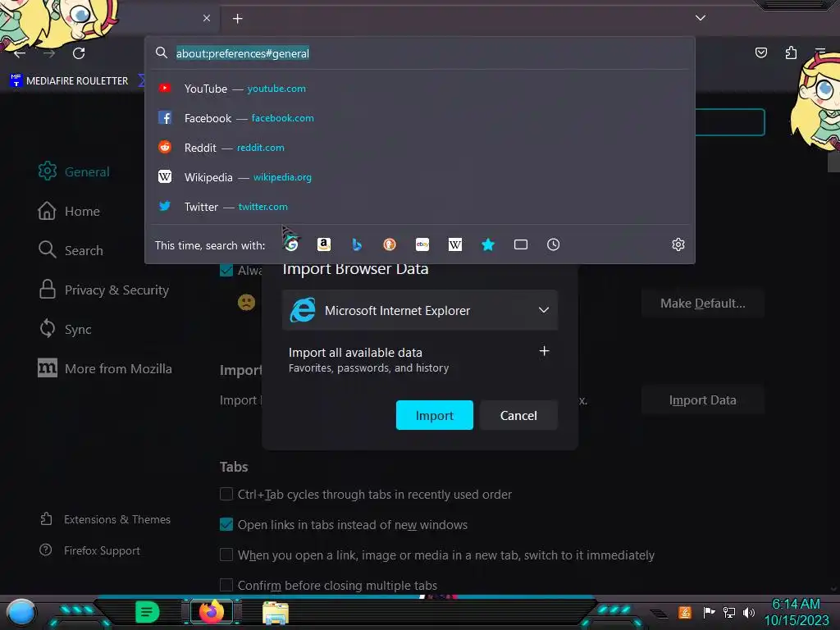Open the Extensions puzzle icon in toolbar
Image resolution: width=840 pixels, height=630 pixels.
pyautogui.click(x=791, y=52)
